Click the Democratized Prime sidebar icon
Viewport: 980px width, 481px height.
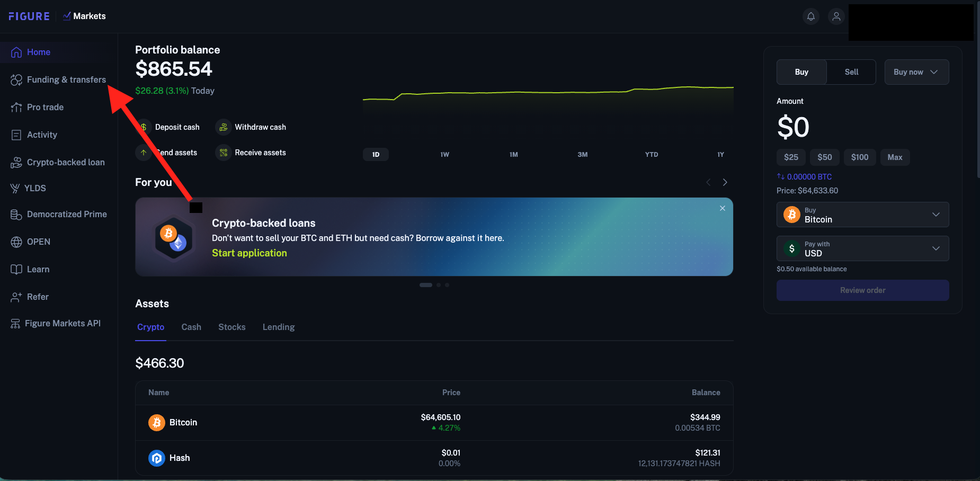[16, 214]
